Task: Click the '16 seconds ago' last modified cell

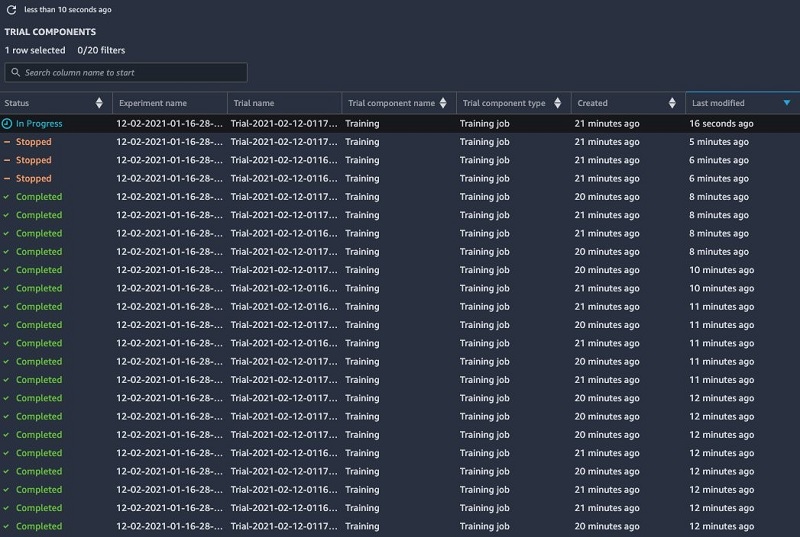Action: tap(721, 123)
